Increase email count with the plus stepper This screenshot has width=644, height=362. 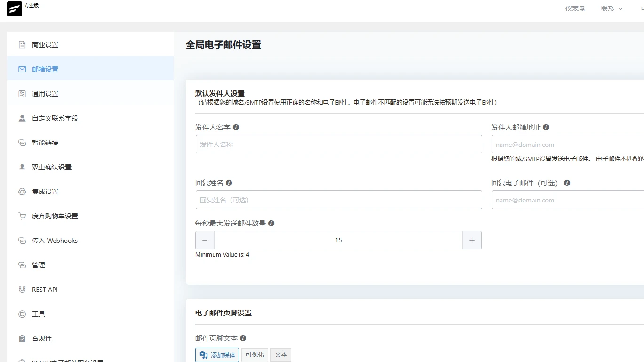click(x=472, y=240)
